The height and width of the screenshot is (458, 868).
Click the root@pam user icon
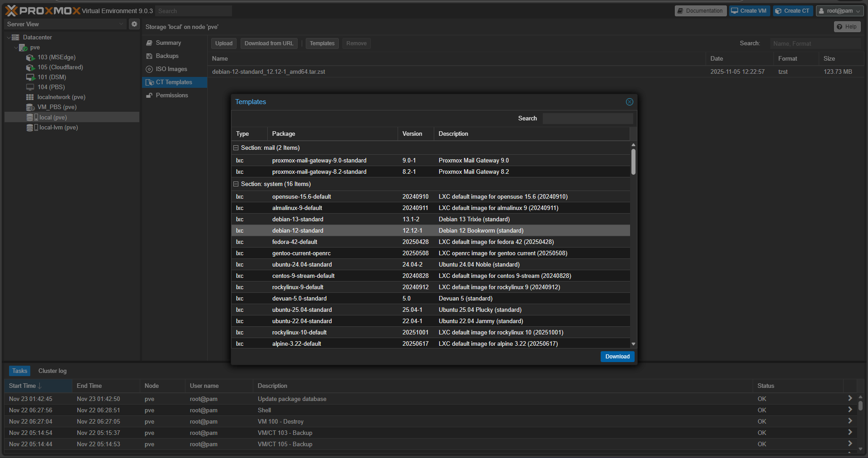pyautogui.click(x=821, y=11)
